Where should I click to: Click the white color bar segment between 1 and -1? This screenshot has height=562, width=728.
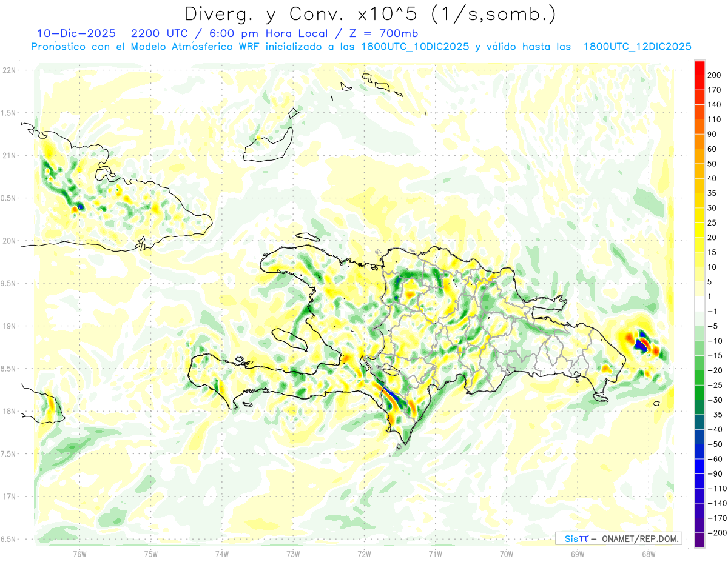[x=699, y=304]
